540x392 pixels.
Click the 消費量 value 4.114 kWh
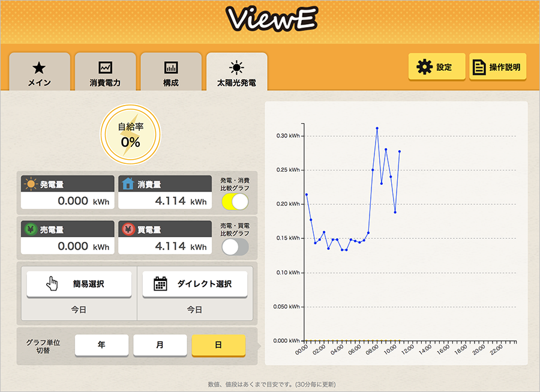coord(181,201)
